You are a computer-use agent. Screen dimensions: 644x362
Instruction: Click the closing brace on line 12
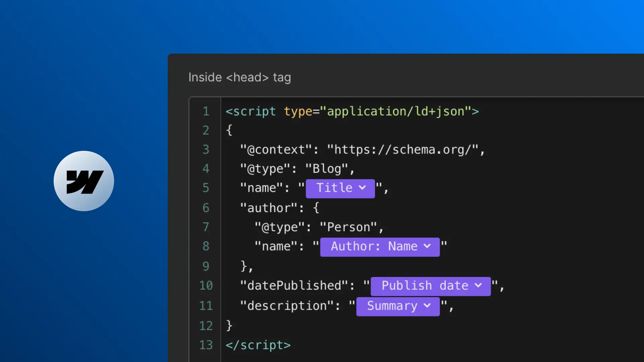pos(229,325)
